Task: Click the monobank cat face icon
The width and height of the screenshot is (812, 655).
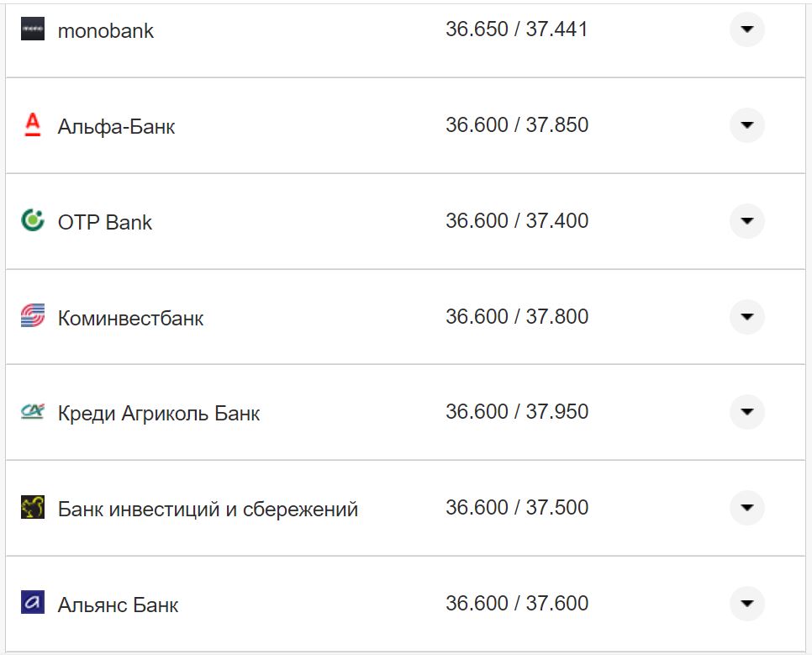Action: (32, 29)
